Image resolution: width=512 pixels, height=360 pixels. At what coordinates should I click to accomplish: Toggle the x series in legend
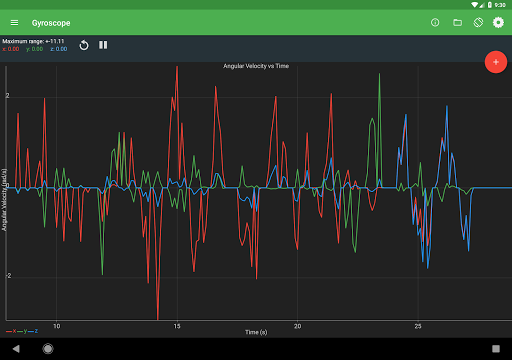point(11,331)
